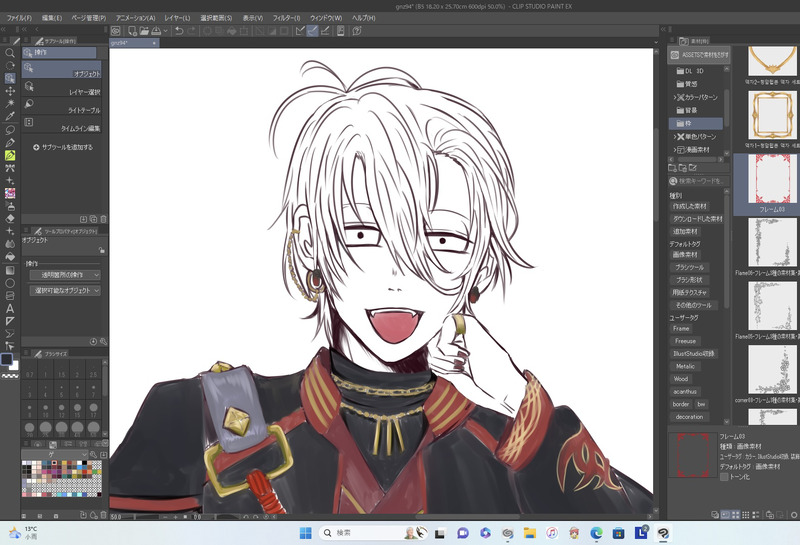Select the Auto select magic wand tool
Viewport: 800px width, 545px height.
coord(10,104)
